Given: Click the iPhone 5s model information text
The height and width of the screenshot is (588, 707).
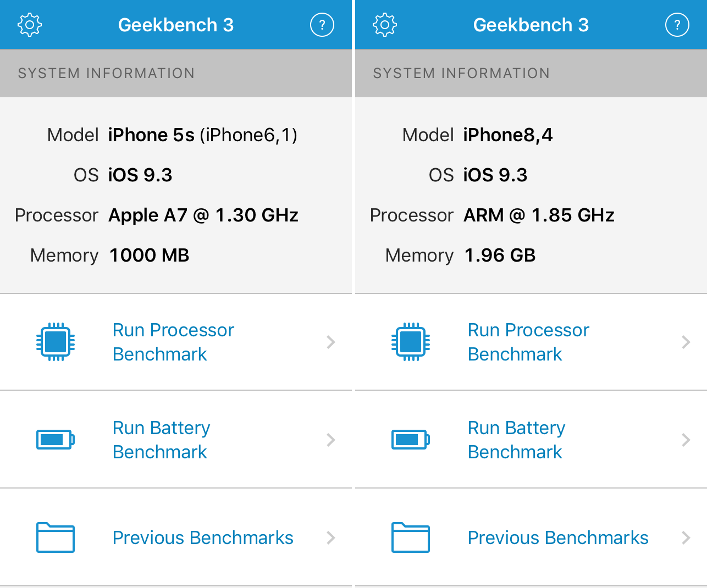Looking at the screenshot, I should pyautogui.click(x=202, y=135).
